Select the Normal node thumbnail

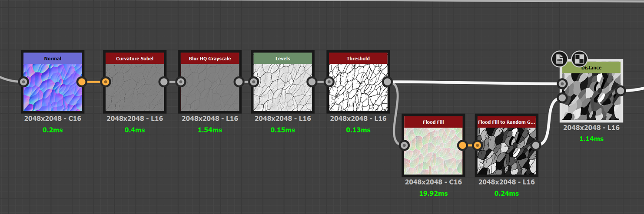(x=53, y=87)
